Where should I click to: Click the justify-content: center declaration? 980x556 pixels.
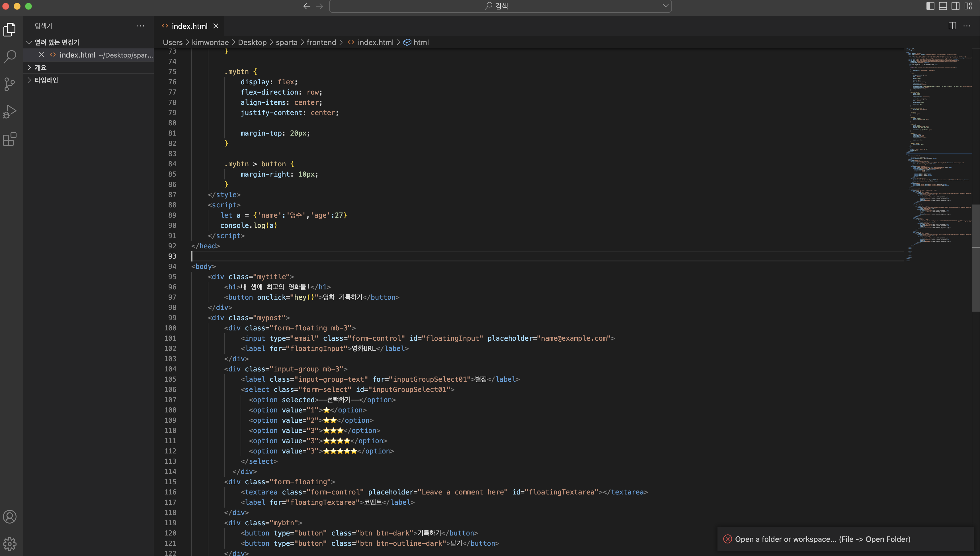290,113
